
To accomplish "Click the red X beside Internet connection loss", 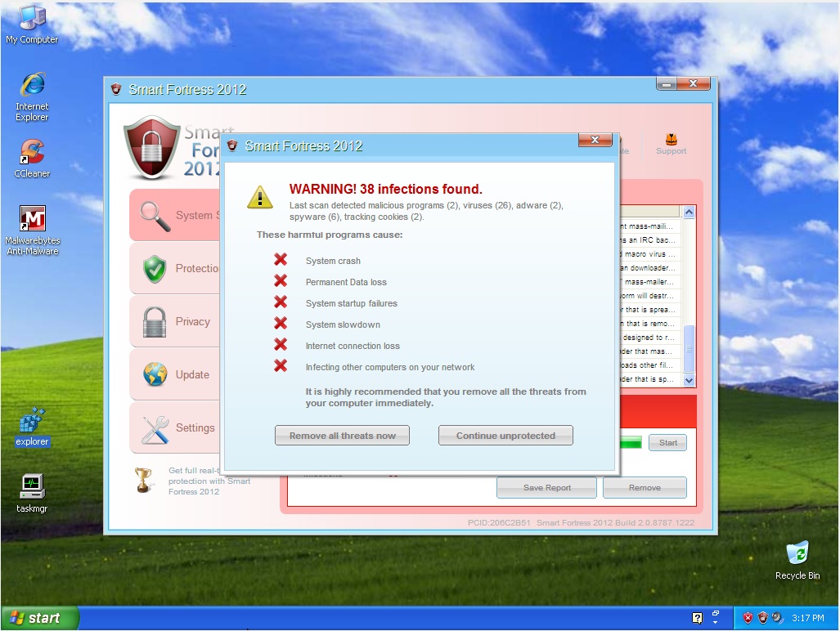I will pyautogui.click(x=281, y=344).
